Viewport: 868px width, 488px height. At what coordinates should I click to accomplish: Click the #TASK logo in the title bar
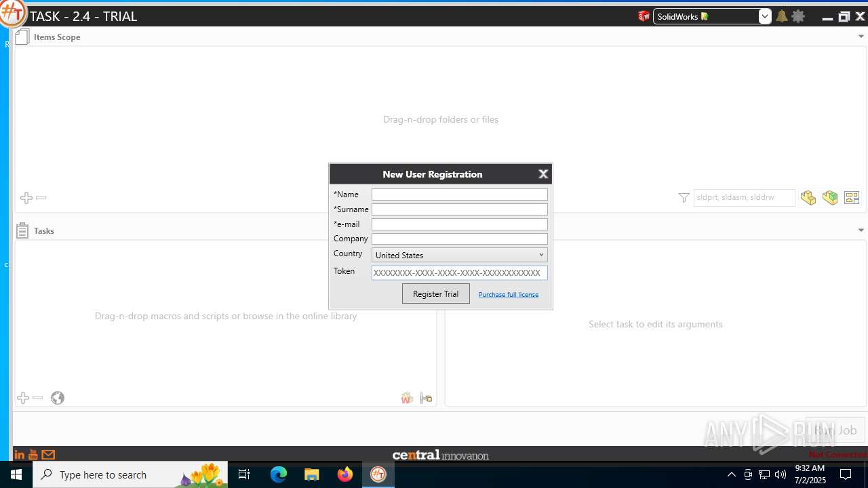(x=12, y=14)
